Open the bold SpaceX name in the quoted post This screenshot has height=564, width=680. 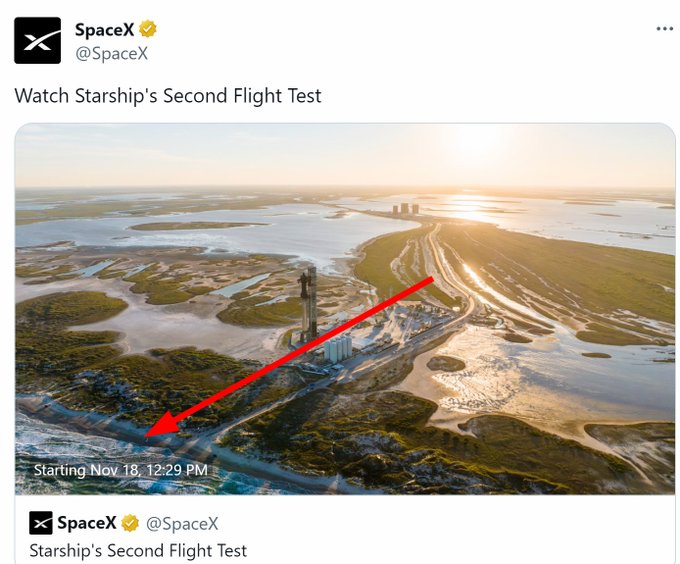86,523
